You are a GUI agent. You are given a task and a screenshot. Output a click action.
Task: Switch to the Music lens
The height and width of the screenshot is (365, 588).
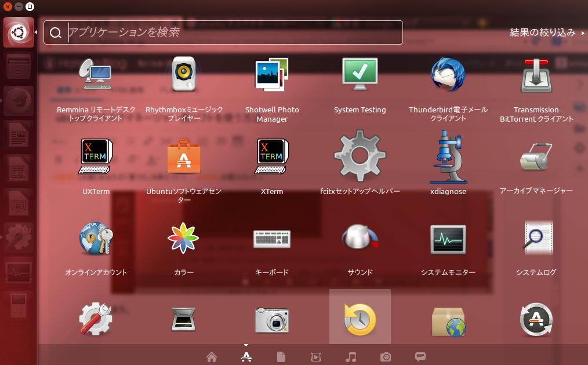(351, 357)
